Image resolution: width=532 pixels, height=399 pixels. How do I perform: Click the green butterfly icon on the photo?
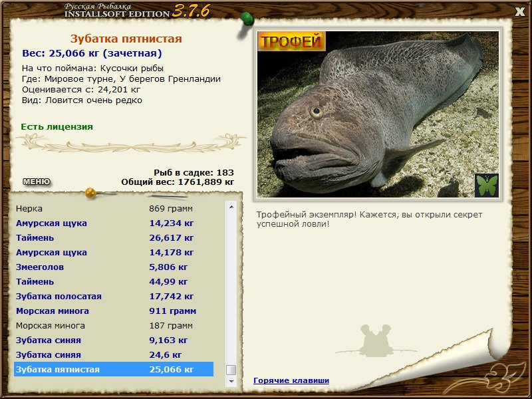point(487,186)
